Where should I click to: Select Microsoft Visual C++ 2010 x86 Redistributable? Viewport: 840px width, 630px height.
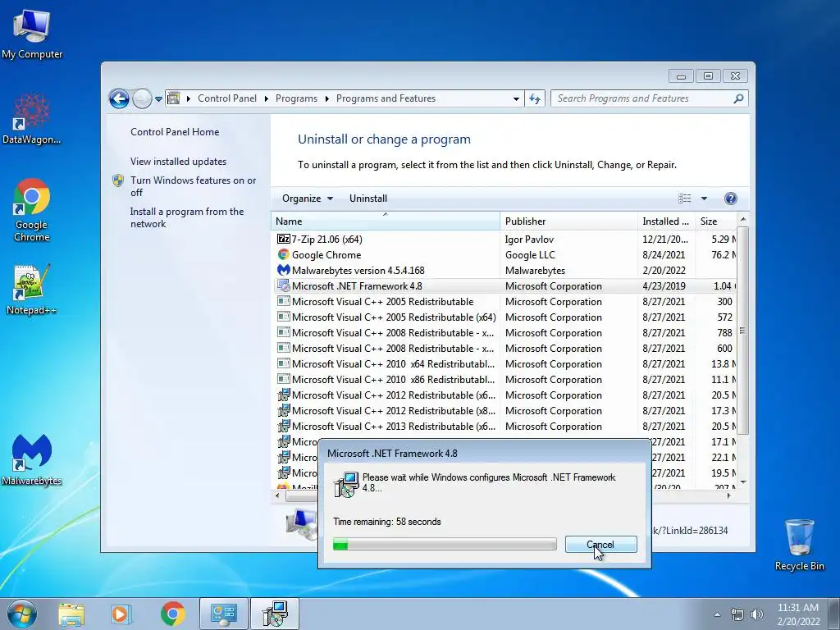point(504,379)
